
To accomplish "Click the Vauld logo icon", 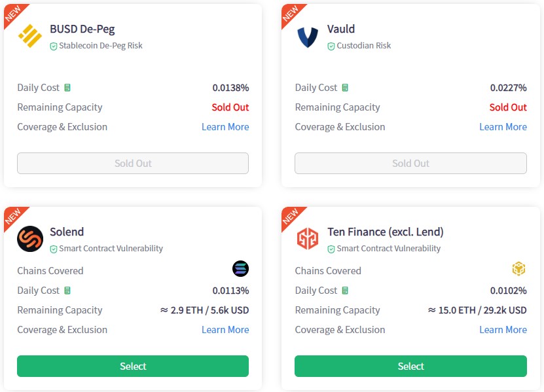I will coord(308,36).
